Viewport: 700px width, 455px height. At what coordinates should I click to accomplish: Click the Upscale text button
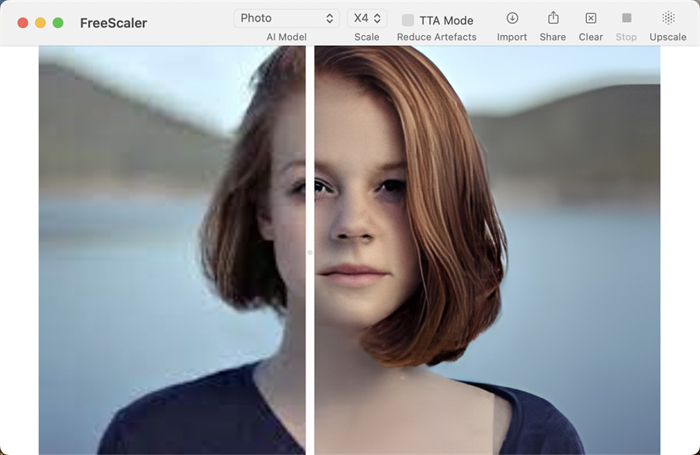[x=668, y=37]
